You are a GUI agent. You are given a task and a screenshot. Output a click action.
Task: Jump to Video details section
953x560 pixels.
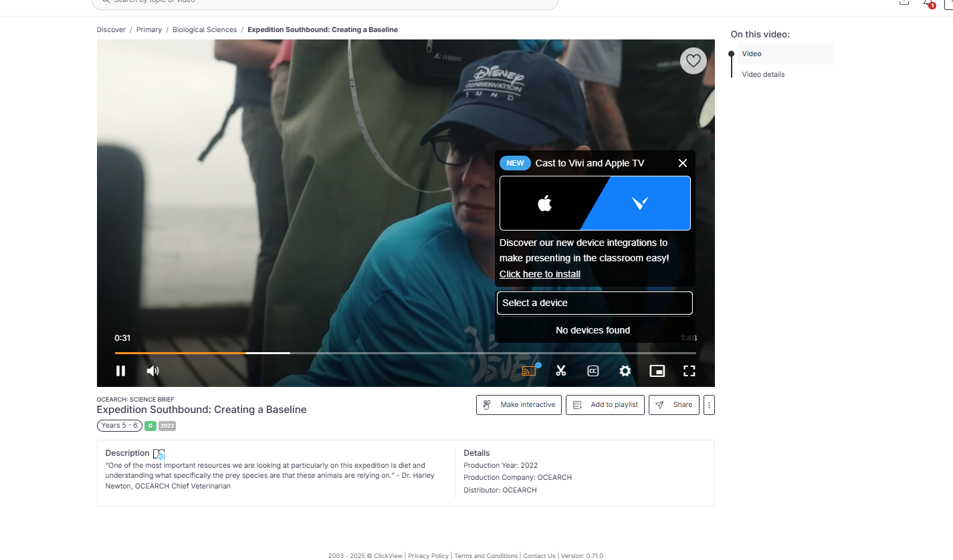pyautogui.click(x=763, y=74)
